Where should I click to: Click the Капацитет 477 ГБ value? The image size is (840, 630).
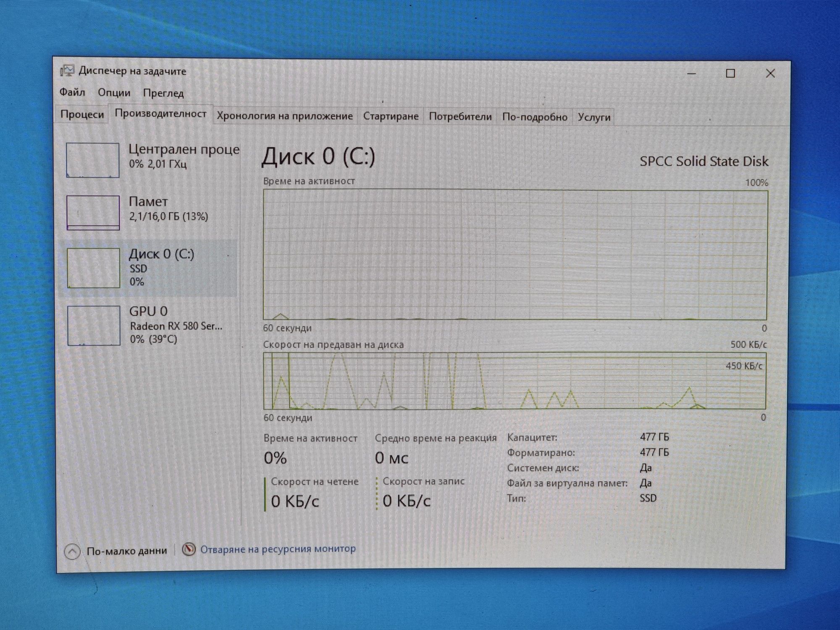(654, 437)
